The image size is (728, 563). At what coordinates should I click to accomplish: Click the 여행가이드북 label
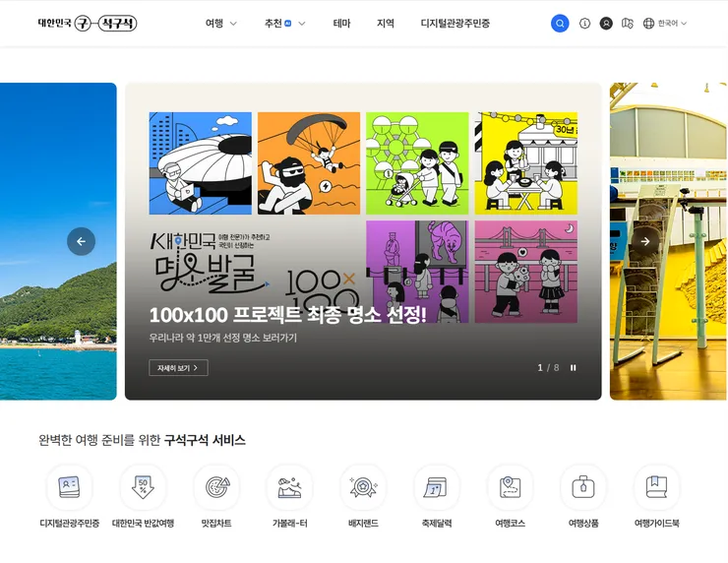656,523
